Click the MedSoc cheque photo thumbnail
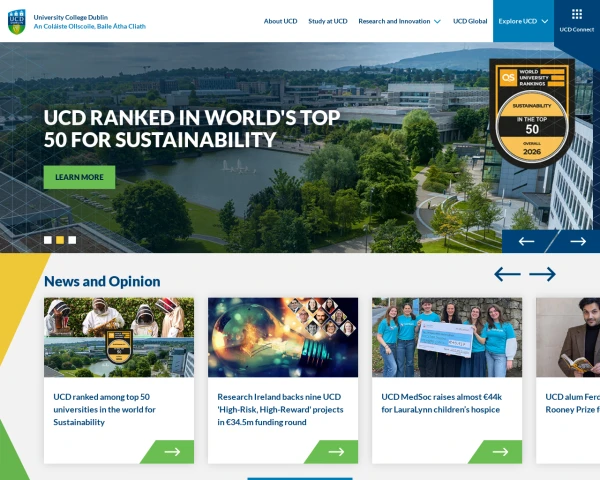Image resolution: width=600 pixels, height=480 pixels. (x=447, y=337)
